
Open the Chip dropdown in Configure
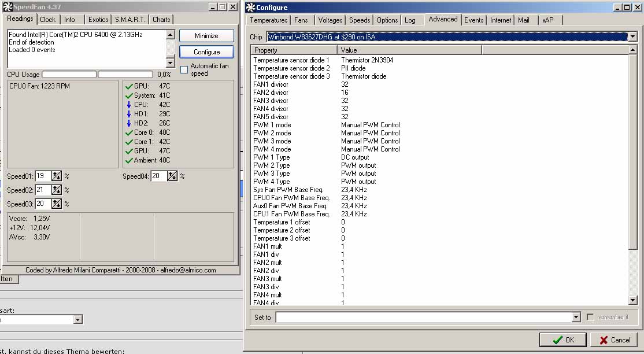(x=632, y=36)
